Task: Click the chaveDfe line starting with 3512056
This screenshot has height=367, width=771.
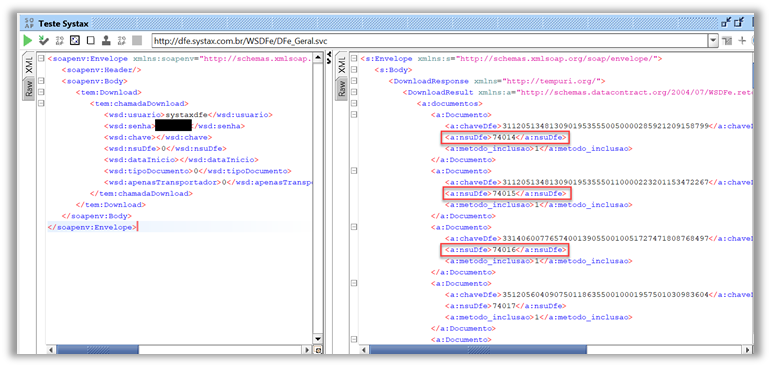Action: 598,295
